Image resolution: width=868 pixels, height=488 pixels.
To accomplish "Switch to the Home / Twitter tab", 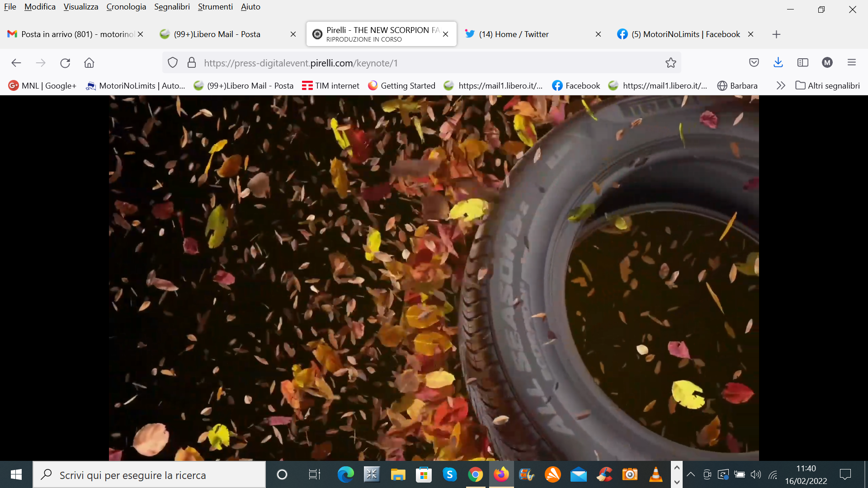I will (514, 34).
